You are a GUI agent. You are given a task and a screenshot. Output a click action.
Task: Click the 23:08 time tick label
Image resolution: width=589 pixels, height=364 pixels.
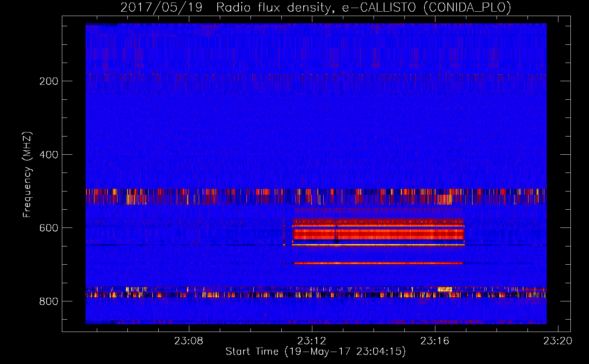[189, 341]
